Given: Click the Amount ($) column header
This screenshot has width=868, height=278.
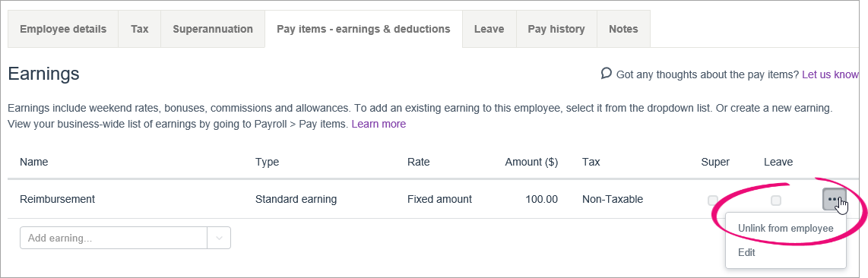Looking at the screenshot, I should tap(531, 162).
